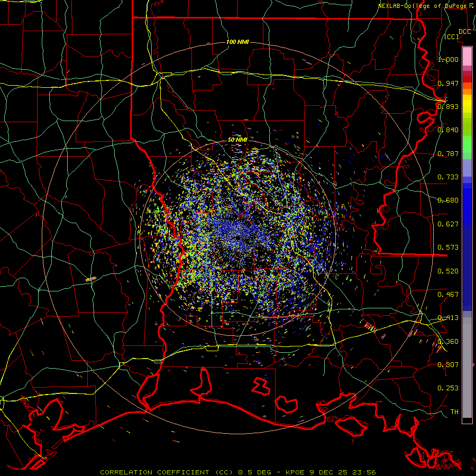Screen dimensions: 476x476
Task: Click the 0.520 scale value
Action: (x=448, y=271)
